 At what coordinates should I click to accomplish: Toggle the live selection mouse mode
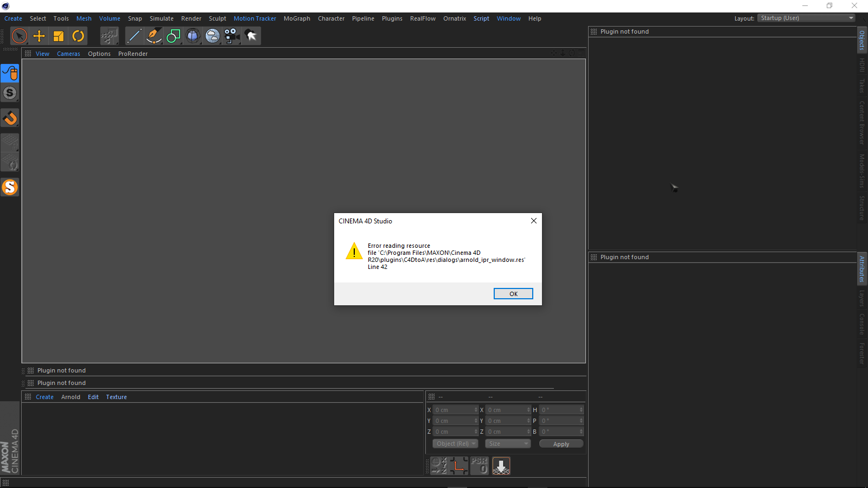point(10,73)
